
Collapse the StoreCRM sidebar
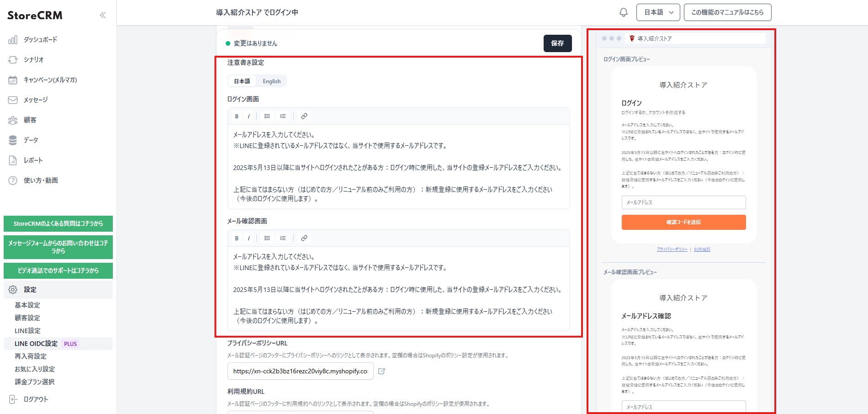[x=103, y=15]
